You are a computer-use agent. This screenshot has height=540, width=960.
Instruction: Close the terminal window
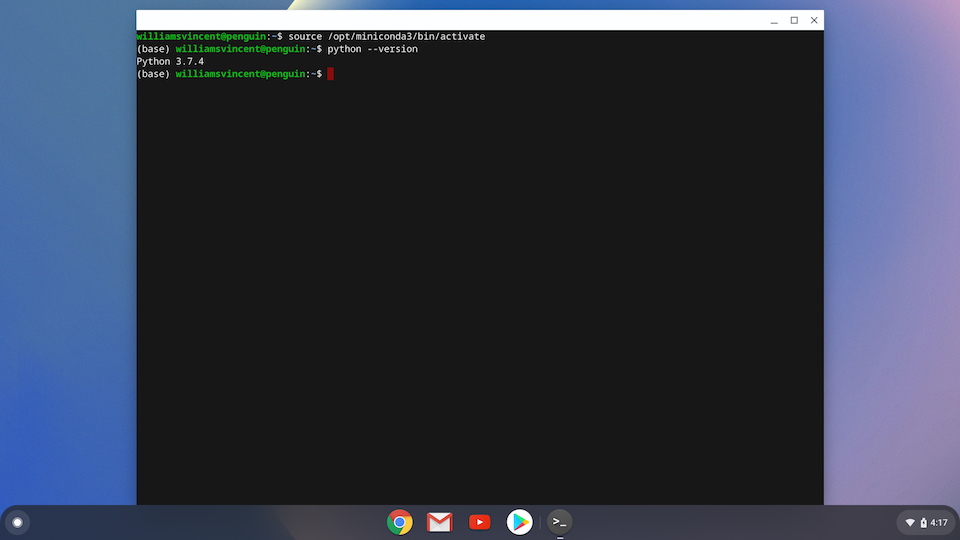pos(814,20)
